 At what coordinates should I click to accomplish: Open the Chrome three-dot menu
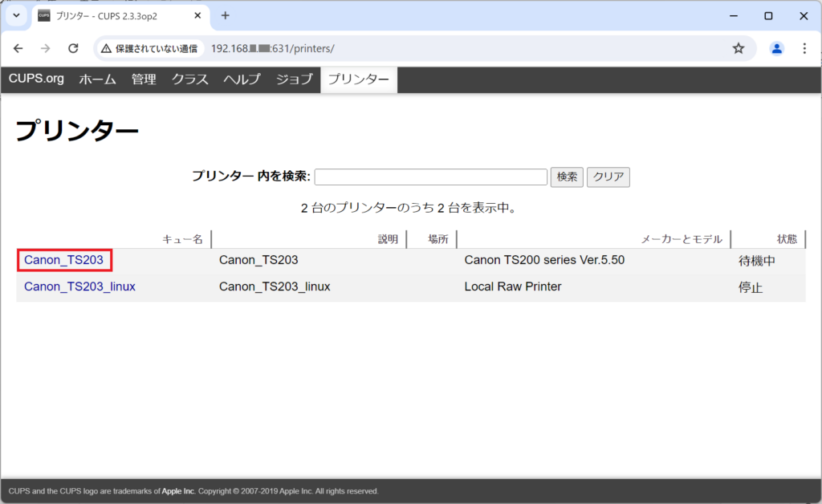(804, 48)
